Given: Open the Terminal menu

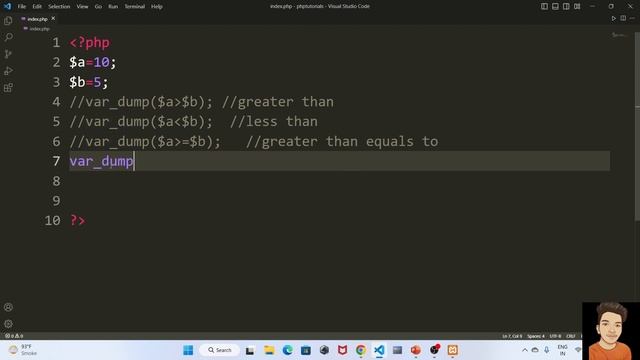Looking at the screenshot, I should (134, 7).
